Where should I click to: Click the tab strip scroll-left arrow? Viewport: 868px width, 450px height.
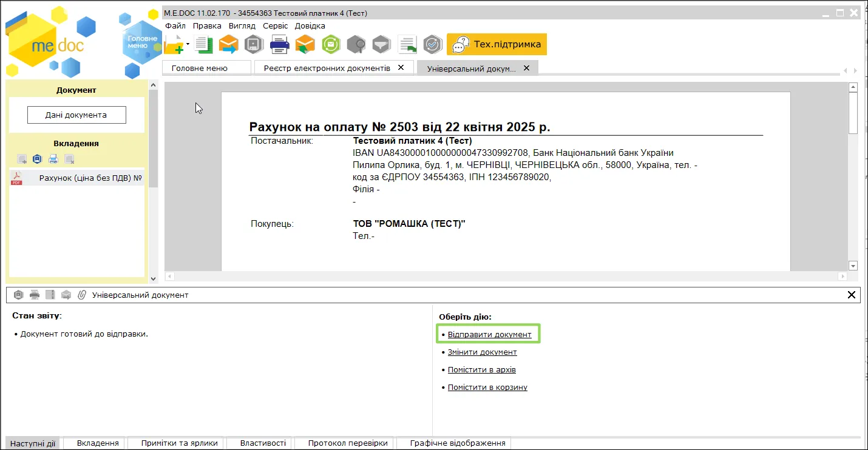(846, 71)
